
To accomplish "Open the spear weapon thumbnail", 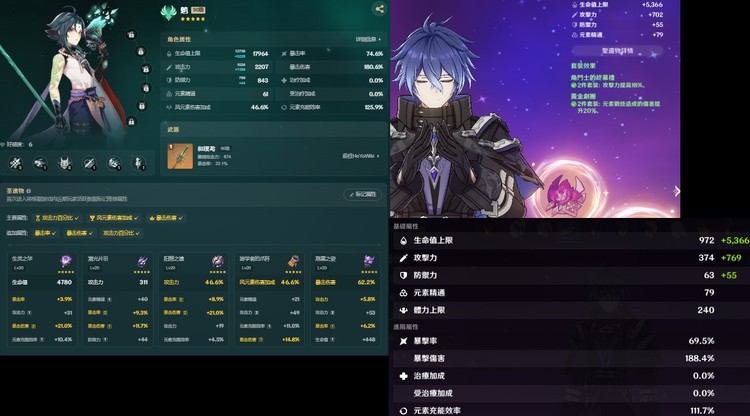I will [x=180, y=156].
